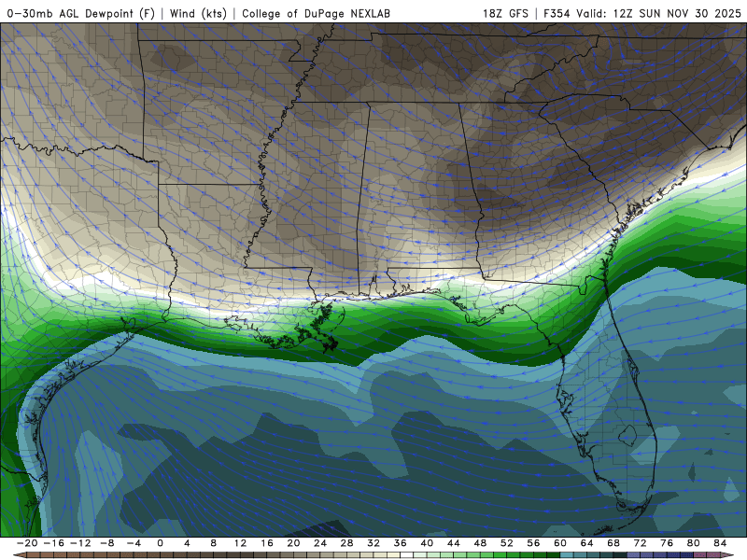Click the 'Wind (kts)' header label
The height and width of the screenshot is (560, 747).
[198, 13]
